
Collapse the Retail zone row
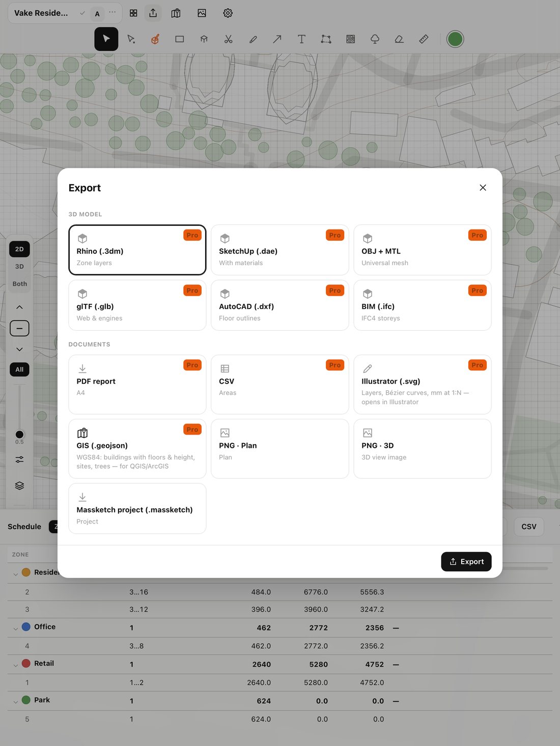click(15, 665)
